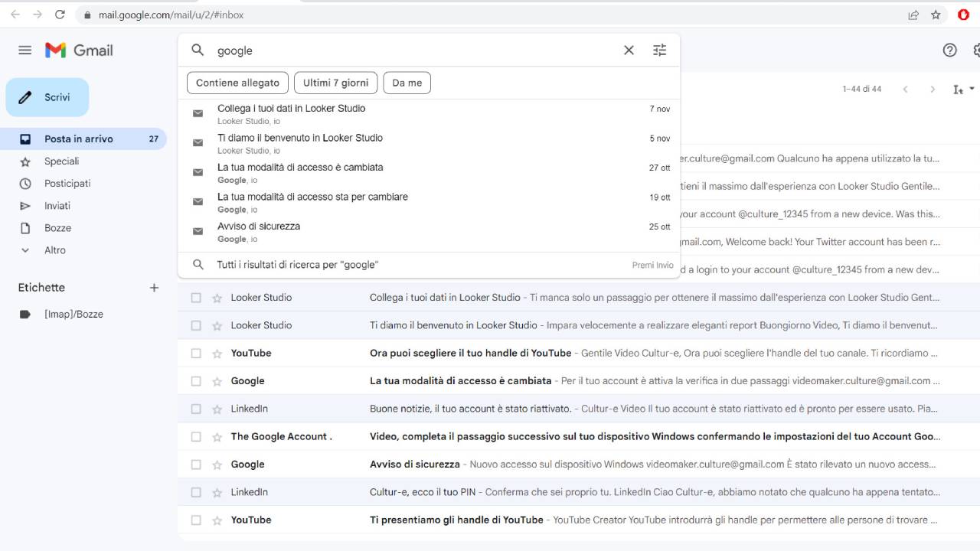Star the LinkedIn 'Buone notizie' email
Viewport: 980px width, 551px height.
pyautogui.click(x=217, y=409)
